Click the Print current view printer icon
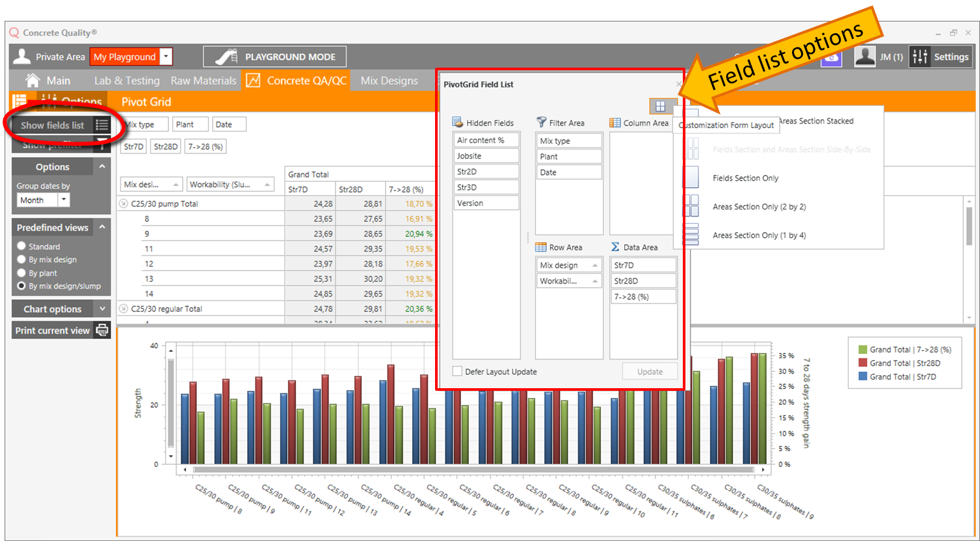The image size is (980, 541). click(102, 330)
